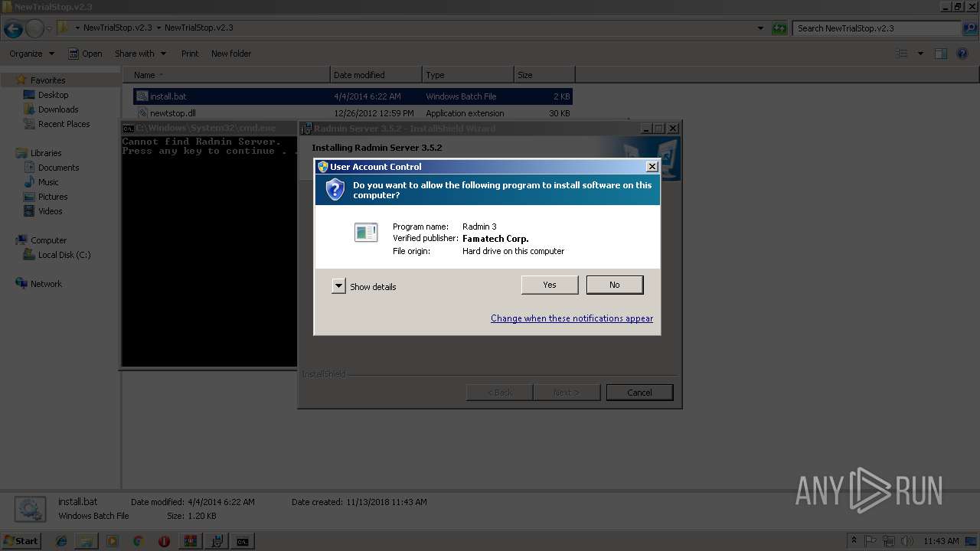Click New folder in Explorer toolbar

231,54
